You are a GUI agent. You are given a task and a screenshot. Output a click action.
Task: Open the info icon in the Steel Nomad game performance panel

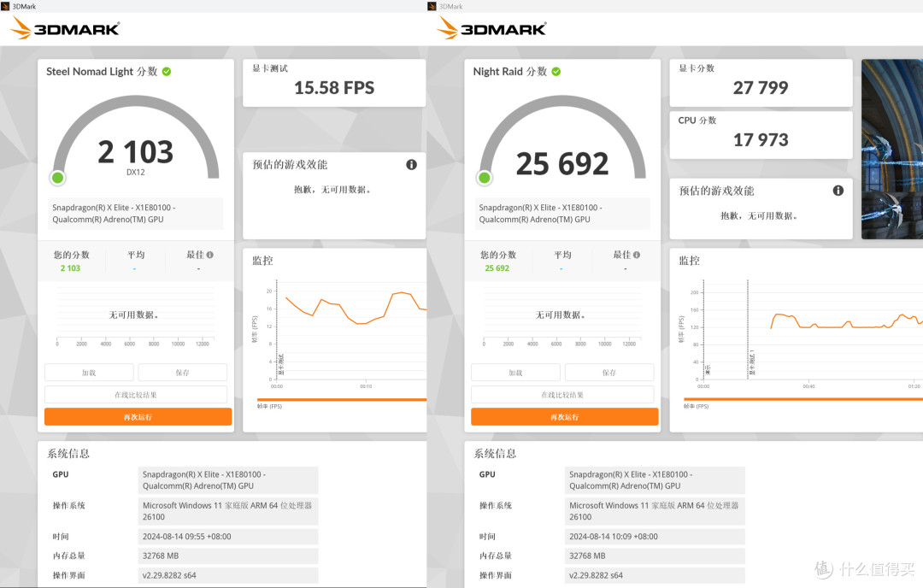(x=411, y=165)
